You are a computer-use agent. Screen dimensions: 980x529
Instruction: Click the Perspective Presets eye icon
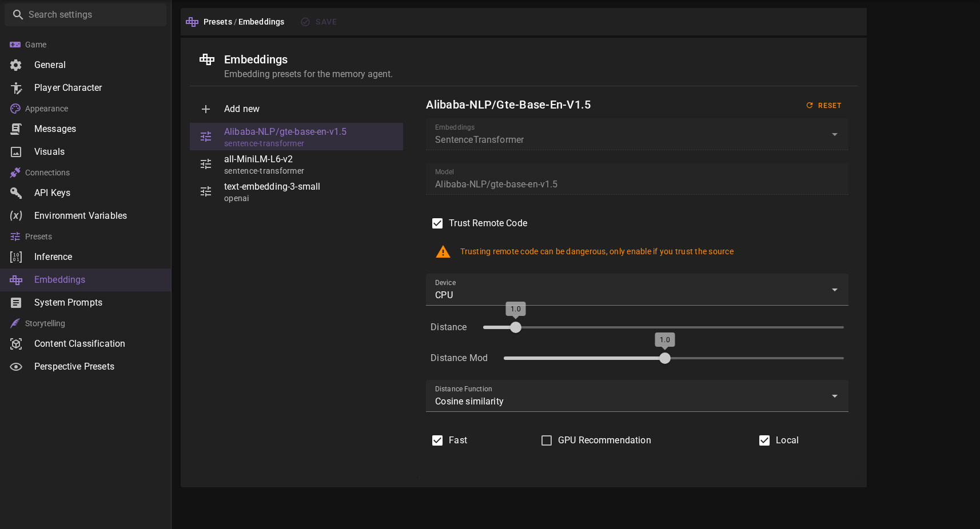point(16,367)
